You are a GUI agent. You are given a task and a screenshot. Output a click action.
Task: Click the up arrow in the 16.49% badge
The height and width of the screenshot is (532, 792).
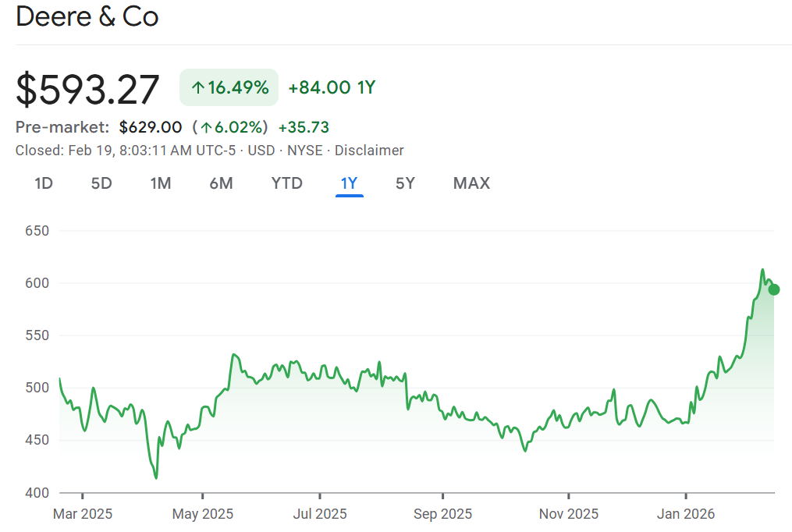(x=197, y=88)
